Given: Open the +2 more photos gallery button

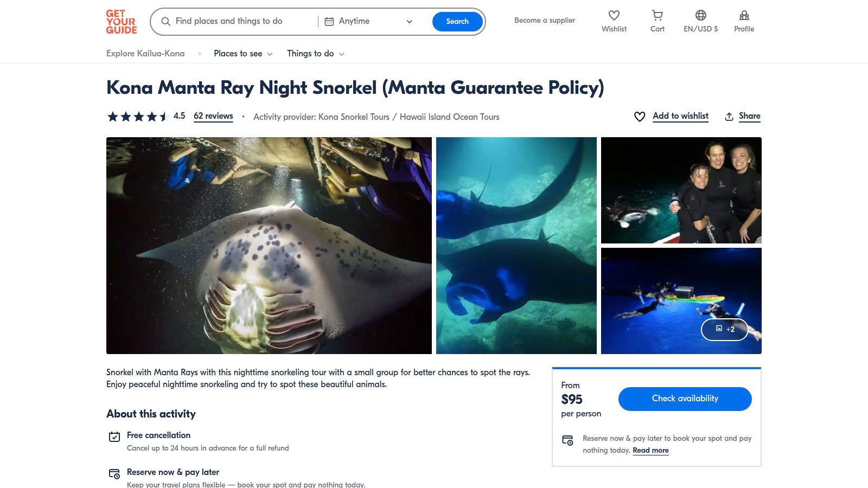Looking at the screenshot, I should click(x=724, y=329).
